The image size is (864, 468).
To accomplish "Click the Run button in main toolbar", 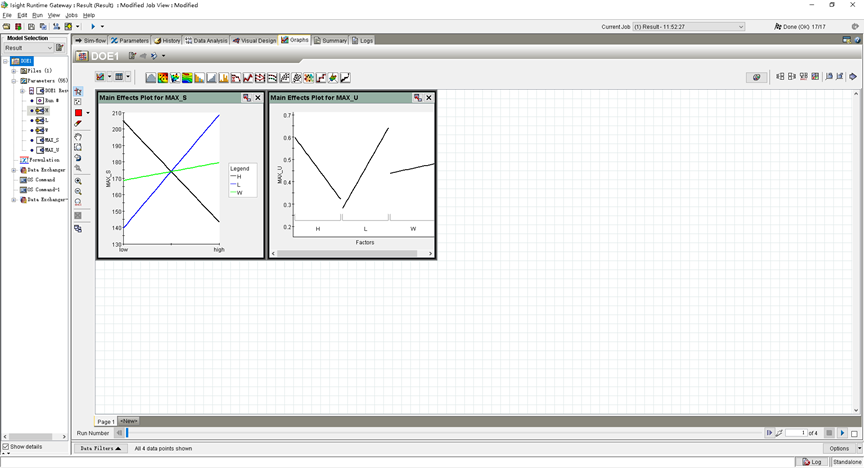I will click(93, 26).
